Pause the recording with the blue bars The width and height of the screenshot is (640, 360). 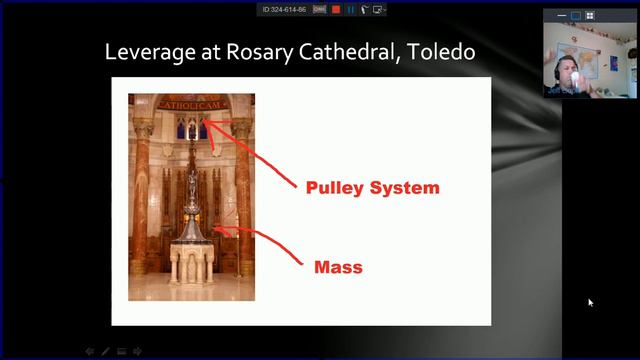(351, 9)
